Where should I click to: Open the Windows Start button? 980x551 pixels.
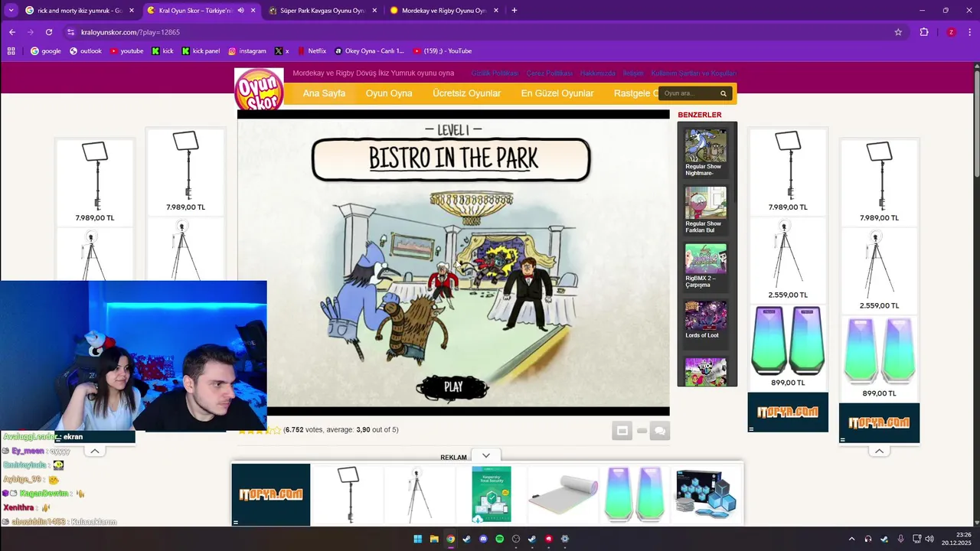(x=417, y=539)
